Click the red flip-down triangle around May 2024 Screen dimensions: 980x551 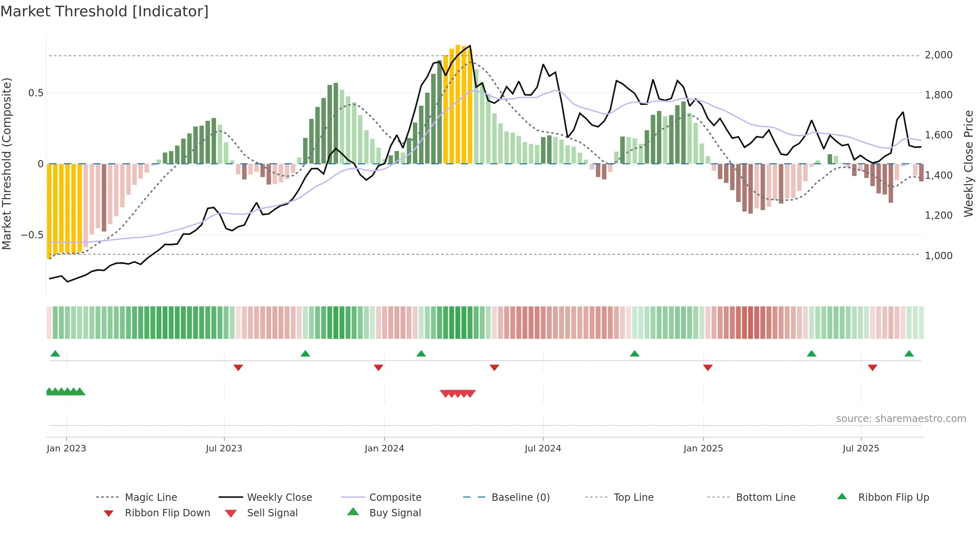click(x=494, y=368)
